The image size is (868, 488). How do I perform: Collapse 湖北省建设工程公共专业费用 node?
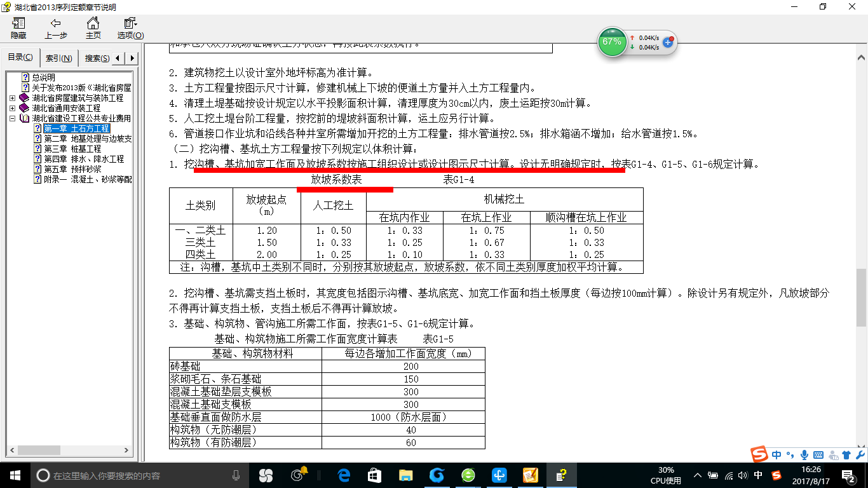[13, 118]
